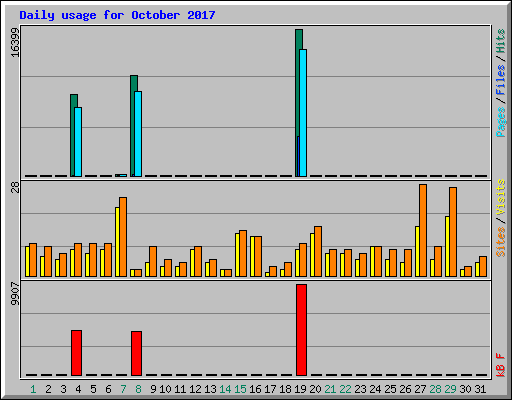Screen dimensions: 512x400
Task: Select the green day 14 label
Action: [225, 389]
